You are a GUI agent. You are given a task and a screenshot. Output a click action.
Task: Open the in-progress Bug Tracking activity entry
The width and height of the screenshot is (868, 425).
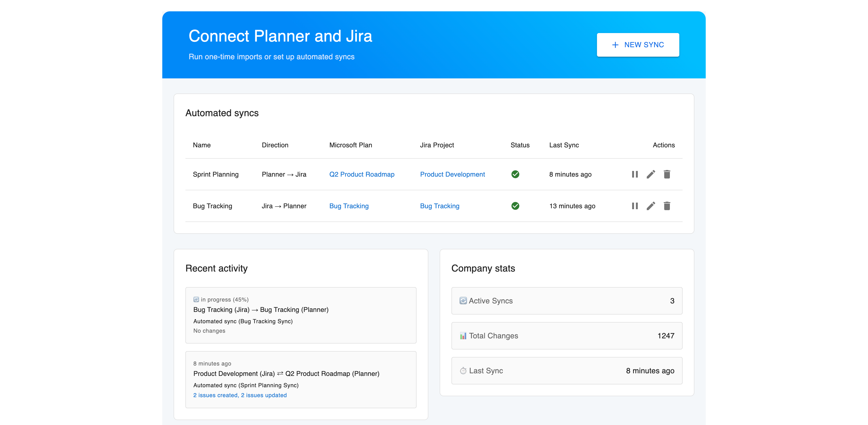pos(300,315)
